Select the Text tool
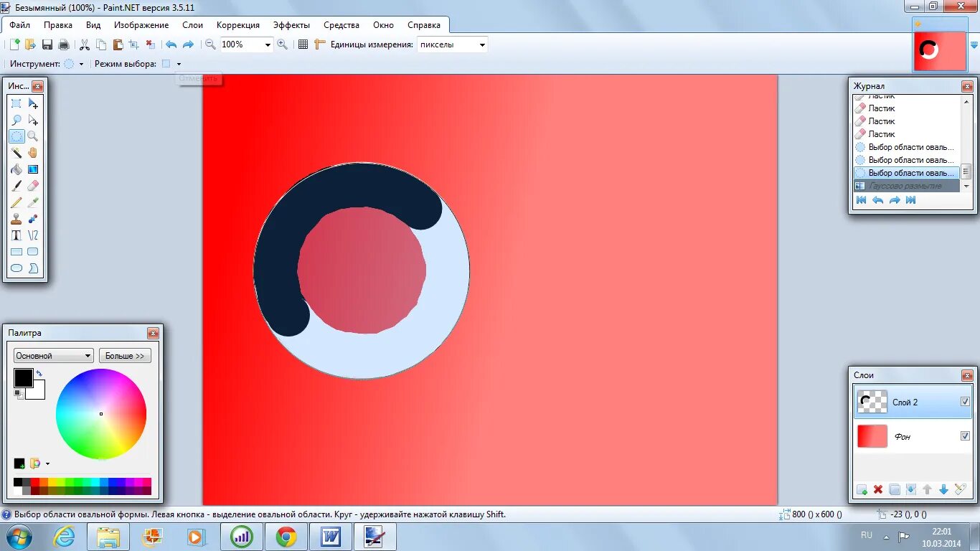Viewport: 980px width, 551px height. coord(17,235)
